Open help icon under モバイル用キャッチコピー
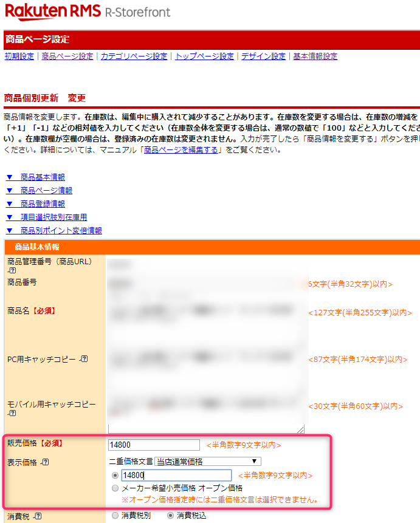 [12, 413]
